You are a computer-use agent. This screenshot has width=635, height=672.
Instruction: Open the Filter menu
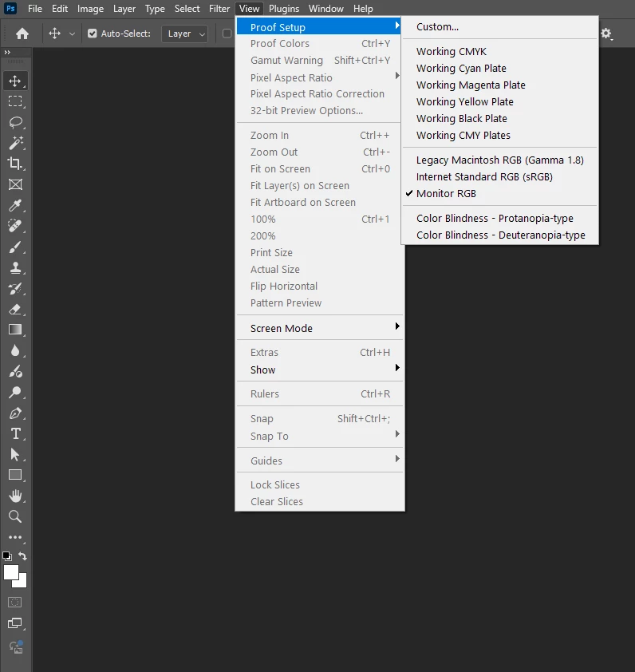[x=219, y=9]
